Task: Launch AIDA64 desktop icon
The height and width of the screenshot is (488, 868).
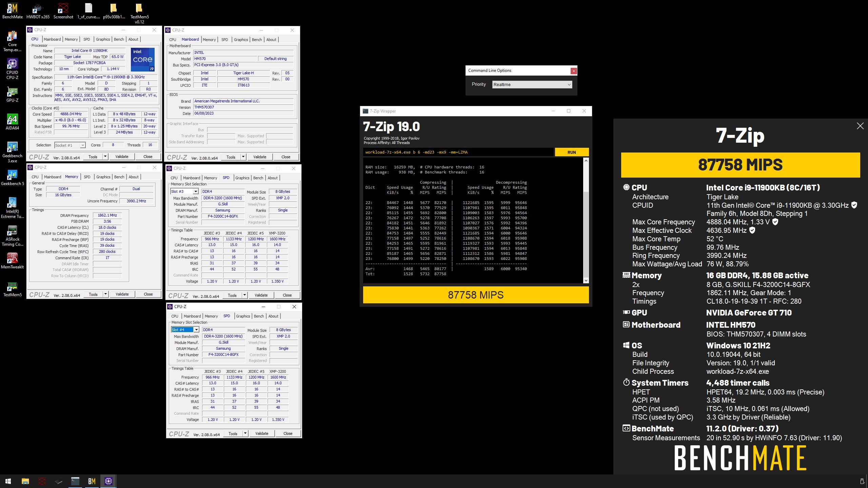Action: (x=13, y=122)
